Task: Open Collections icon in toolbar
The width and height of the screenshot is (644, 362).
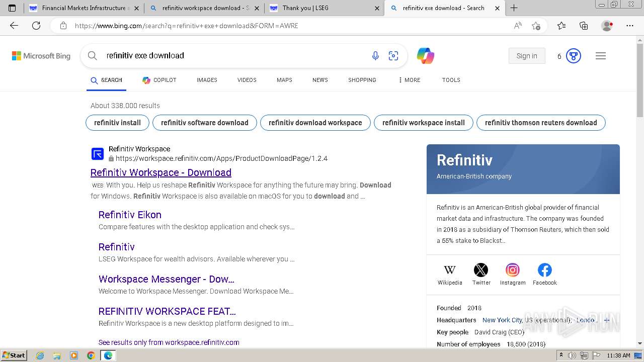Action: click(584, 26)
